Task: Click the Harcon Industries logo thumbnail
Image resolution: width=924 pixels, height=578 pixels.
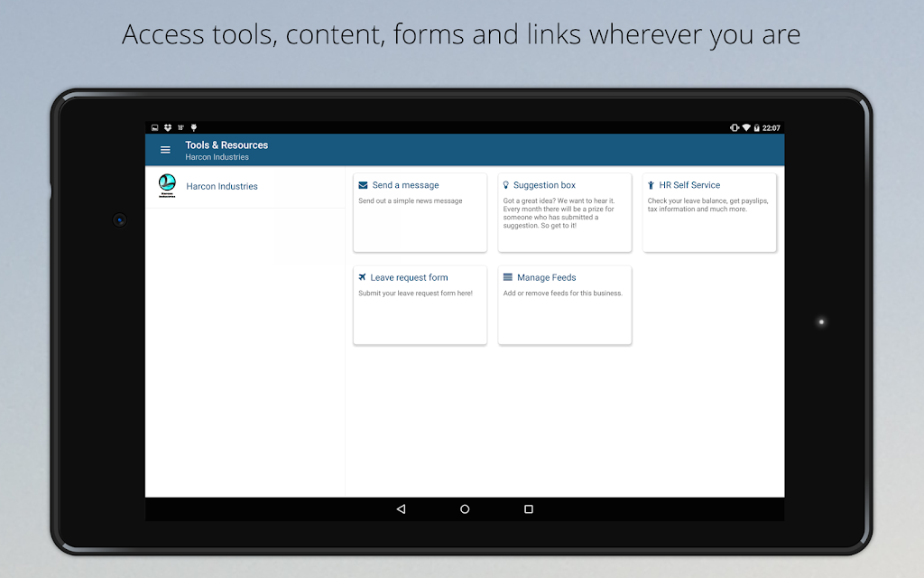Action: tap(167, 186)
